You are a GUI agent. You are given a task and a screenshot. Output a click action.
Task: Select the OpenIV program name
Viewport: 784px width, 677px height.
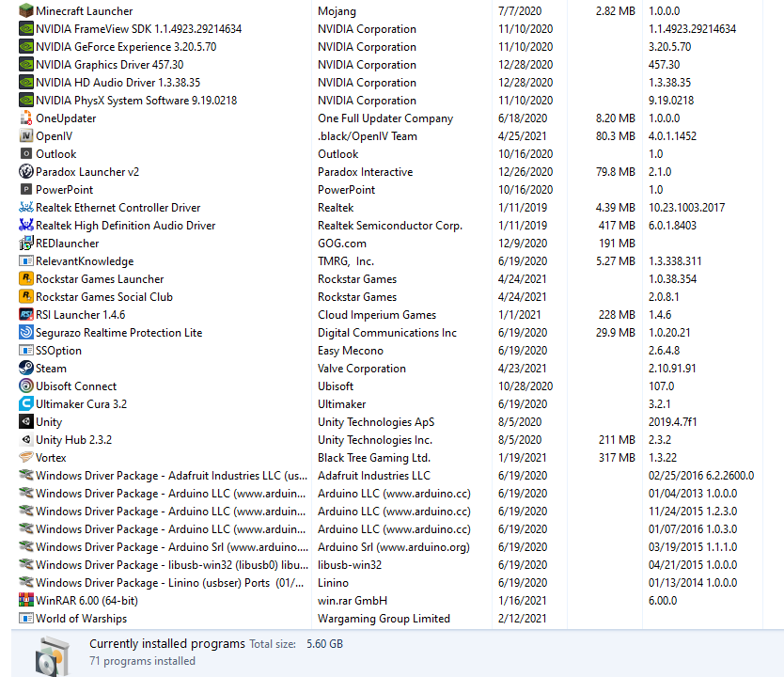[x=54, y=136]
